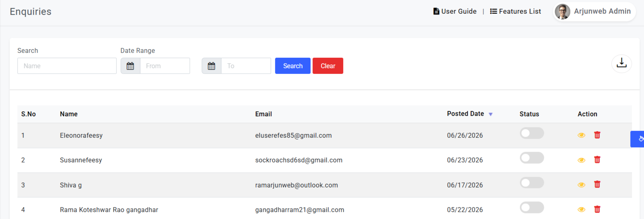Click the download export icon
Viewport: 644px width, 219px height.
pos(621,63)
